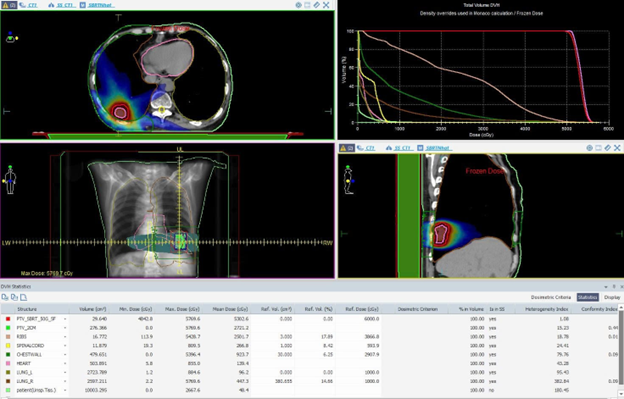Select the SPINALCORD structure name
This screenshot has width=624, height=399.
[30, 346]
